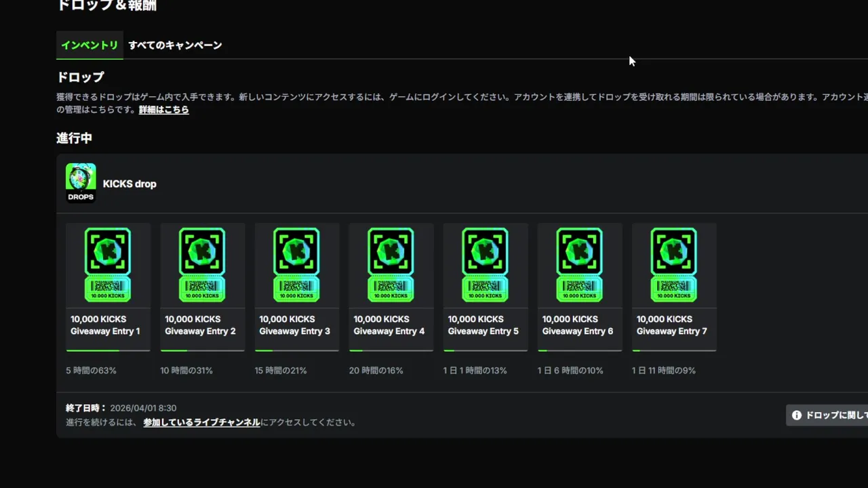Click the '20 時間の16%' progress text
The height and width of the screenshot is (488, 868).
[x=376, y=371]
